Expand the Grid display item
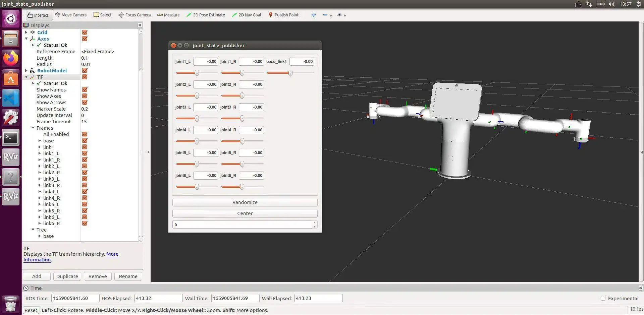644x315 pixels. click(x=26, y=33)
